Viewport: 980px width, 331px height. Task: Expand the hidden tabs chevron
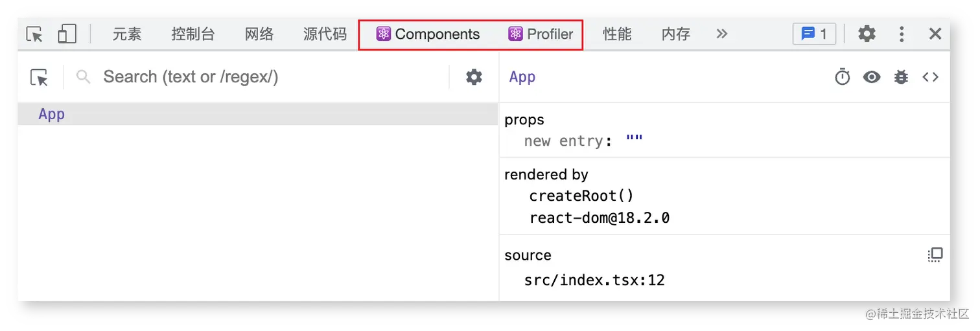[x=722, y=34]
